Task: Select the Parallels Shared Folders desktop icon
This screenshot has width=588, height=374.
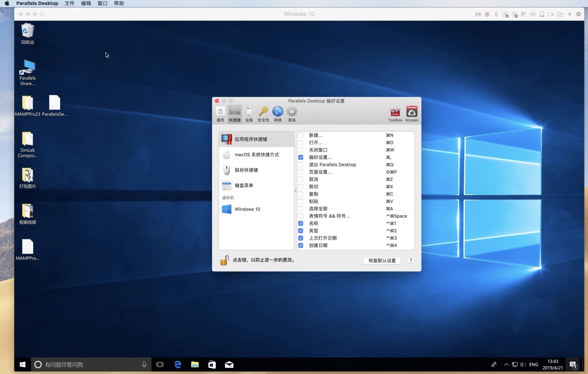Action: 27,72
